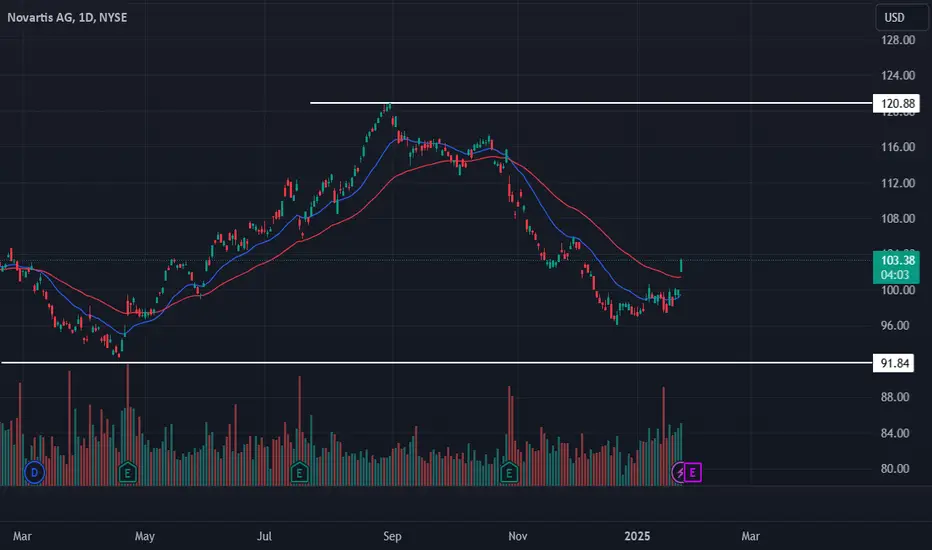This screenshot has width=932, height=550.
Task: Click the purple lightning bolt marker
Action: (679, 473)
